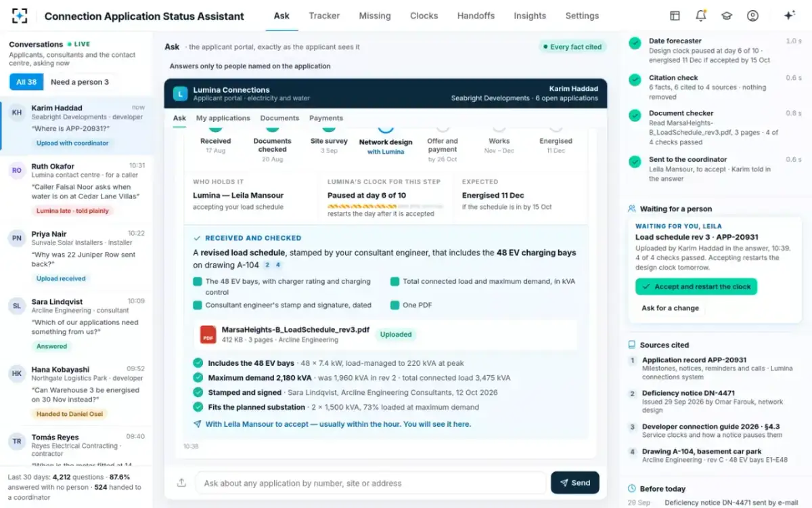Open the portal Payments tab
Screen dimensions: 812x508
coord(326,118)
